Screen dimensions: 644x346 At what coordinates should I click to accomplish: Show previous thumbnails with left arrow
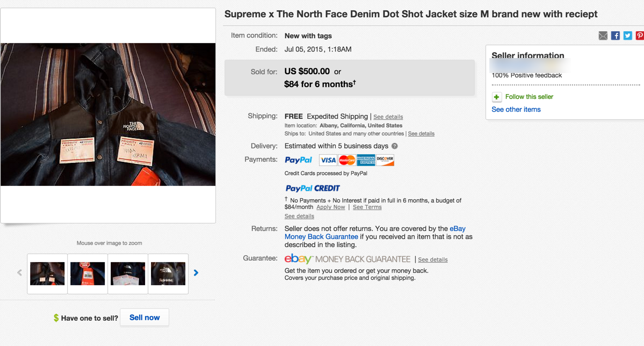[x=19, y=273]
